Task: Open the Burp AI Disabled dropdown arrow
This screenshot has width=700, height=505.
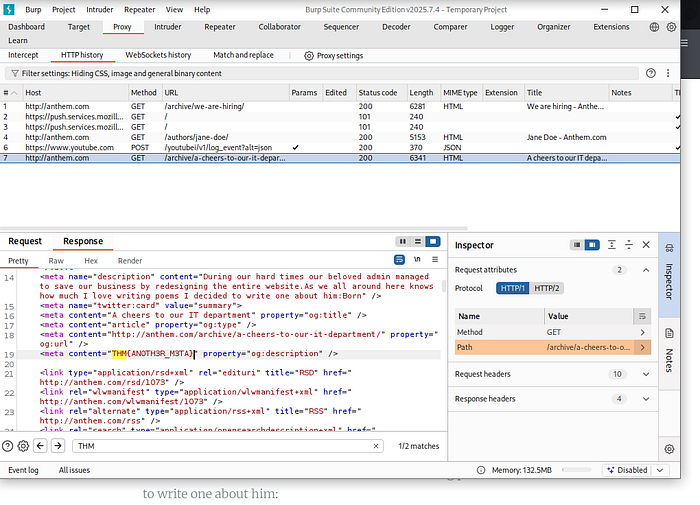Action: tap(660, 470)
